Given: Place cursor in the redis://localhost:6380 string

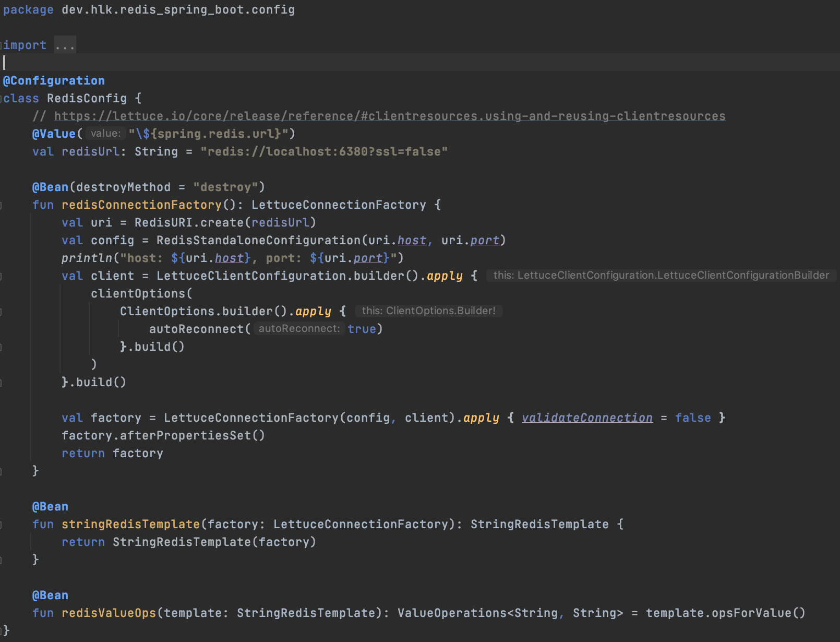Looking at the screenshot, I should point(323,151).
